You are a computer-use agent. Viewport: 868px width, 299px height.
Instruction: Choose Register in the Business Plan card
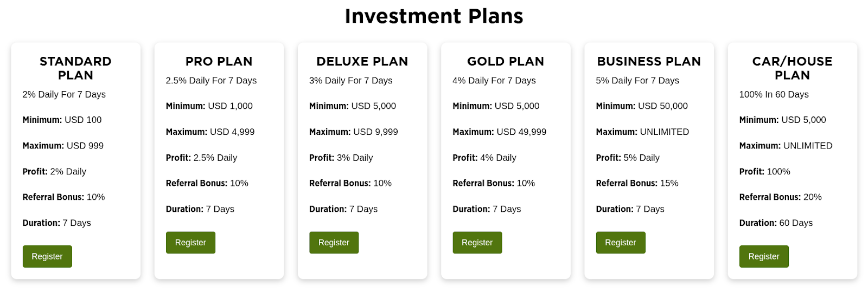[620, 243]
